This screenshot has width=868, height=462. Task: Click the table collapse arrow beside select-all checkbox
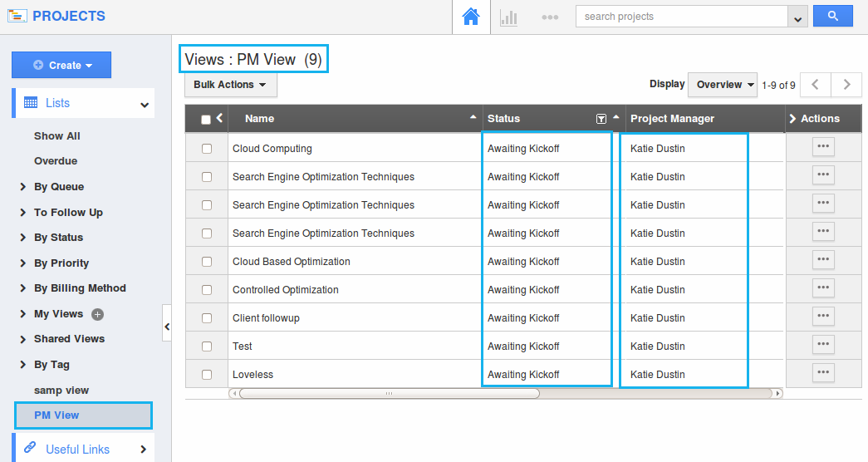point(220,118)
